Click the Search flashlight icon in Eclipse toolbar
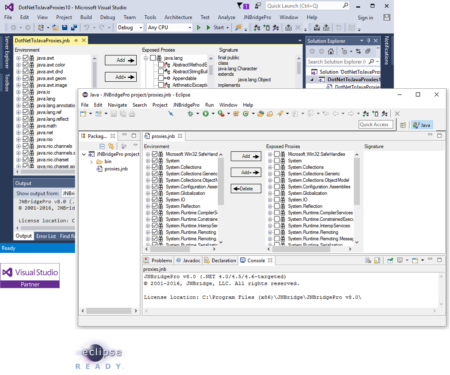This screenshot has height=375, width=450. tap(280, 114)
